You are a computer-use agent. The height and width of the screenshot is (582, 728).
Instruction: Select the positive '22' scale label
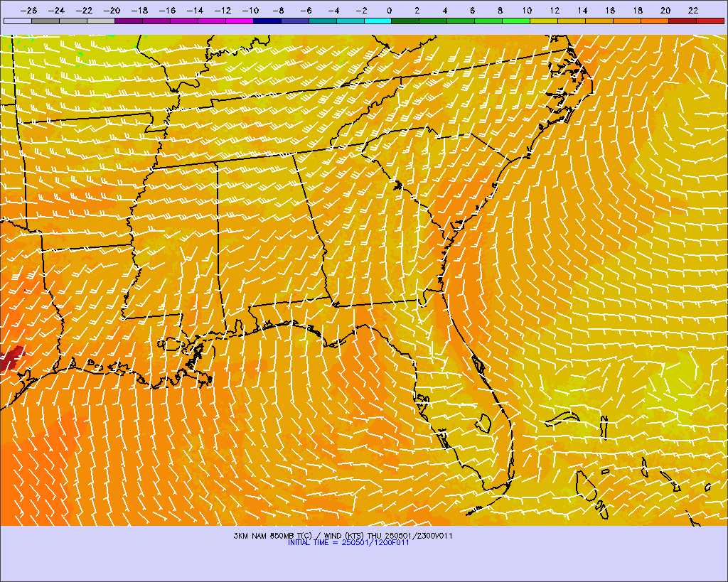(x=693, y=11)
